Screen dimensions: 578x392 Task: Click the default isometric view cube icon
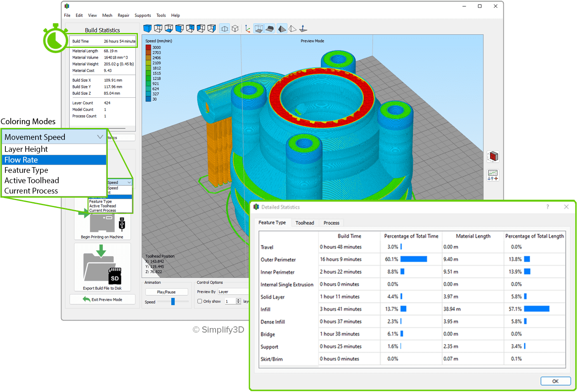click(147, 28)
